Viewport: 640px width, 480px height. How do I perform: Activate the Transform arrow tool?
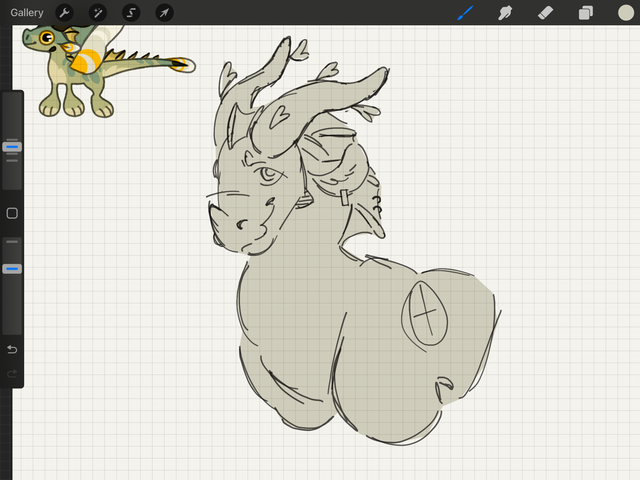click(x=164, y=13)
